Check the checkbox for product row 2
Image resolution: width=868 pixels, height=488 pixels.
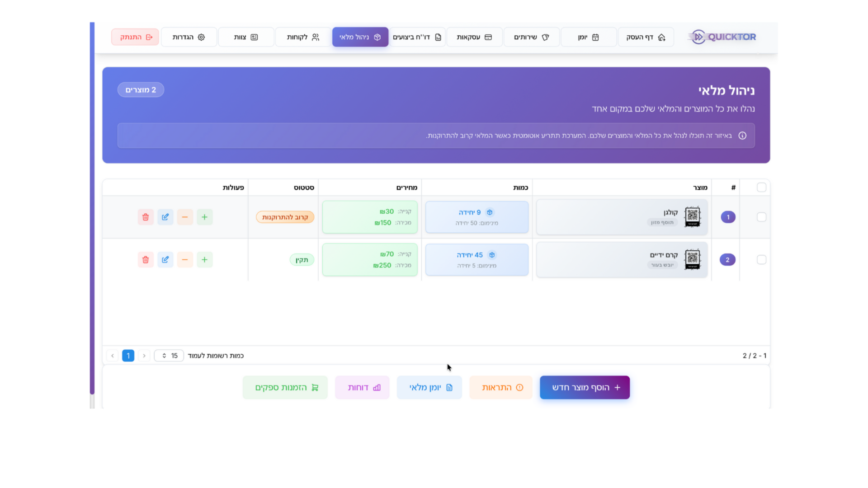[761, 259]
